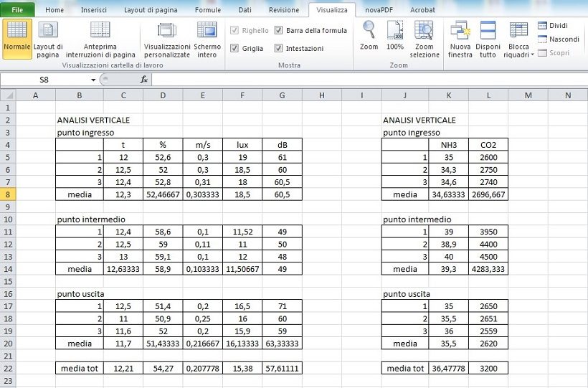Click the Name Box showing S8
This screenshot has width=588, height=388.
pos(44,80)
